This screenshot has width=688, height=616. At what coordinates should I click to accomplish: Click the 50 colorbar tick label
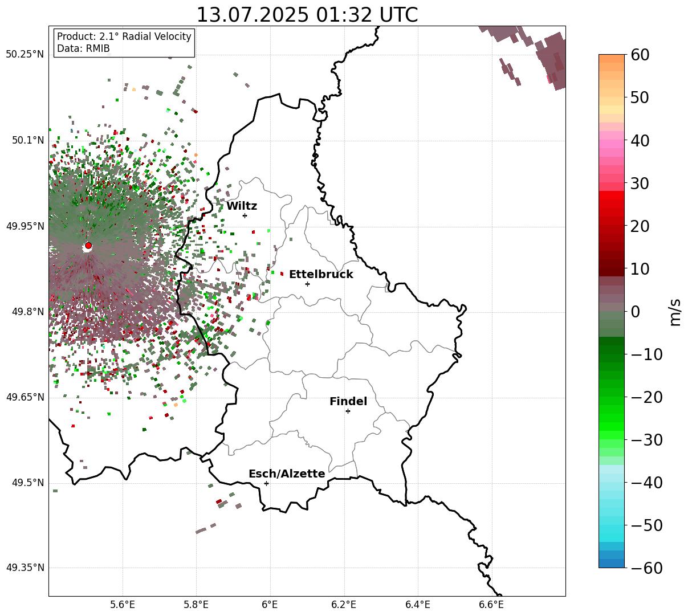pyautogui.click(x=639, y=97)
